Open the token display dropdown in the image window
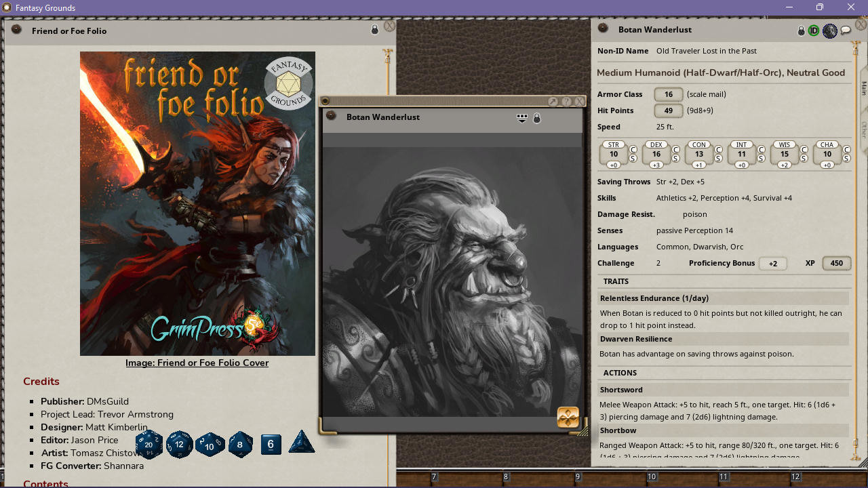The image size is (868, 488). [x=521, y=118]
